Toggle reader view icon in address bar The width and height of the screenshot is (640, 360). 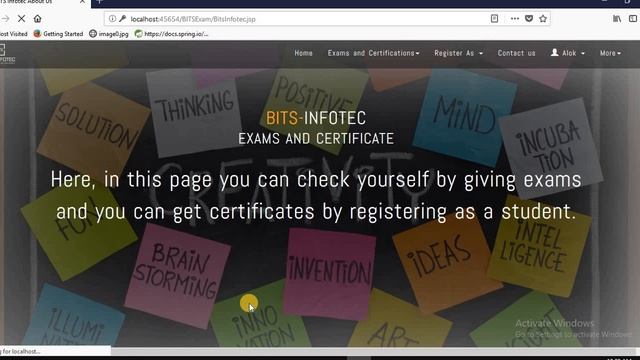494,19
